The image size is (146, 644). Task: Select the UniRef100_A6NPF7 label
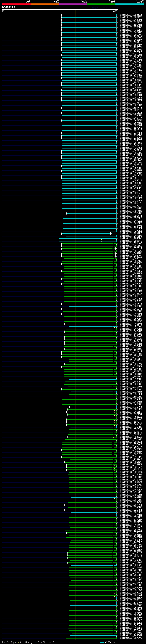click(x=131, y=540)
